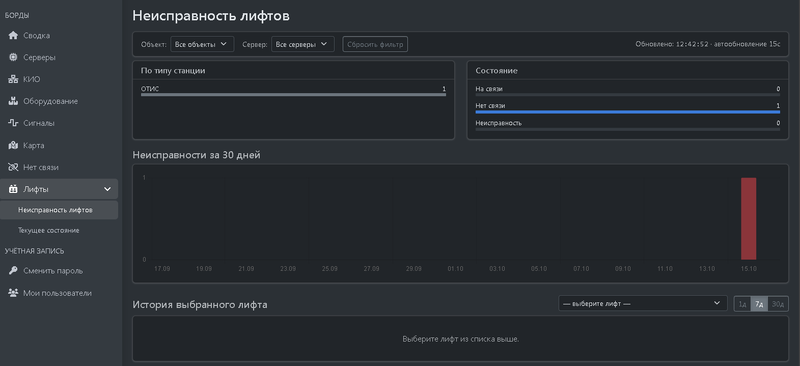The image size is (800, 366).
Task: Click the КИО network icon
Action: [13, 80]
